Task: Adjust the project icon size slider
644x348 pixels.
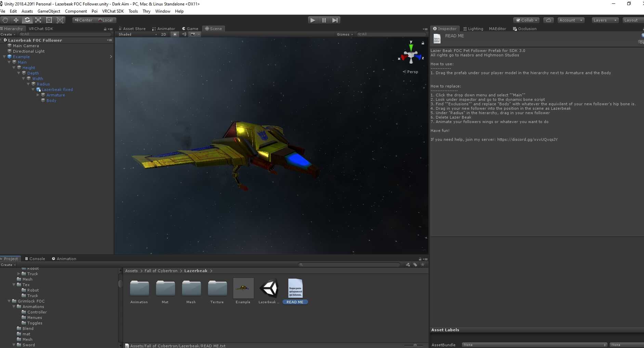Action: pos(415,345)
